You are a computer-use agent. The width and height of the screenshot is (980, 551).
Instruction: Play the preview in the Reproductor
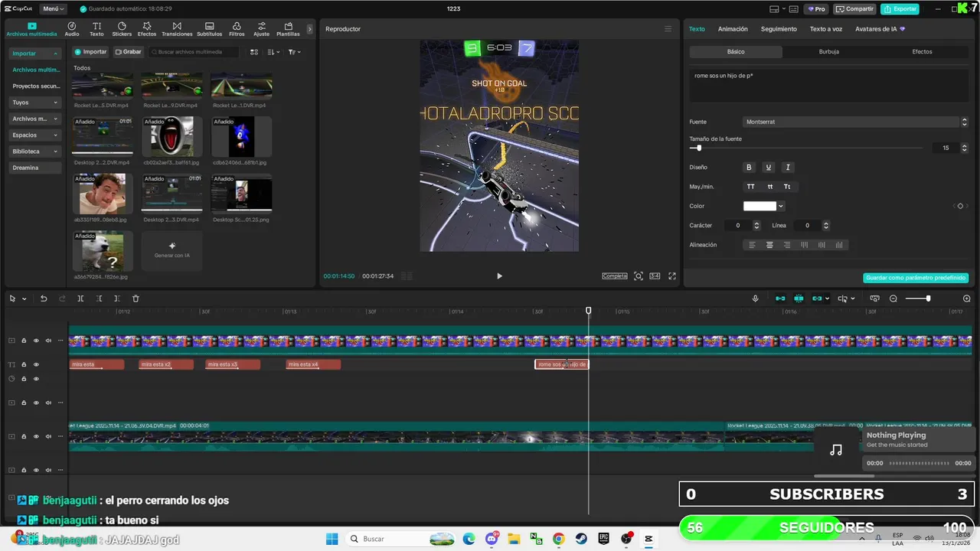click(499, 276)
